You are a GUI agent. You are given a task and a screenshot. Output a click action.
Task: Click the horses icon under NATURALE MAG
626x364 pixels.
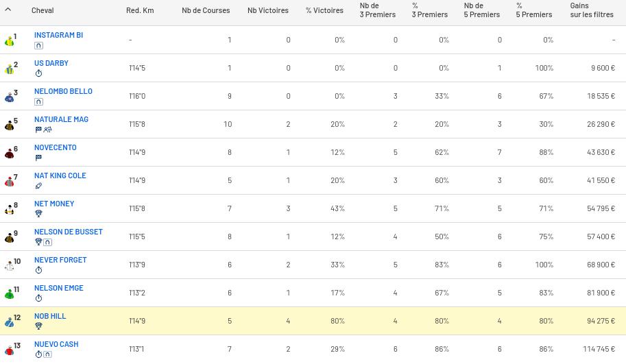coord(47,130)
